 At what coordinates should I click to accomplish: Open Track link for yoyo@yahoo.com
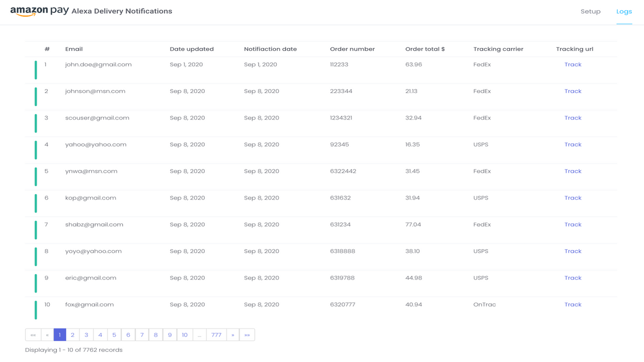(573, 251)
